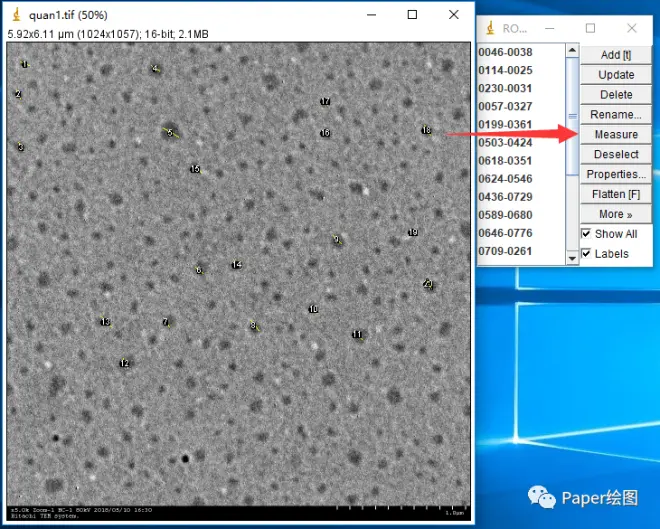
Task: Click the ImageJ icon in quan1.tif title bar
Action: point(16,15)
